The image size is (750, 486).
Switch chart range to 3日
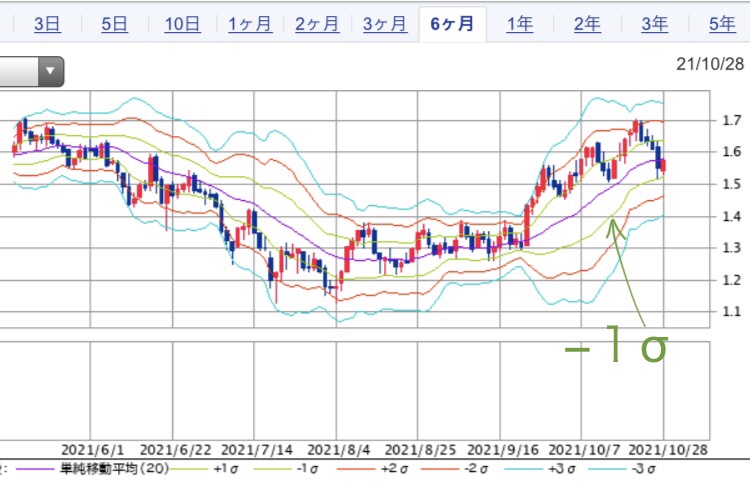[47, 24]
